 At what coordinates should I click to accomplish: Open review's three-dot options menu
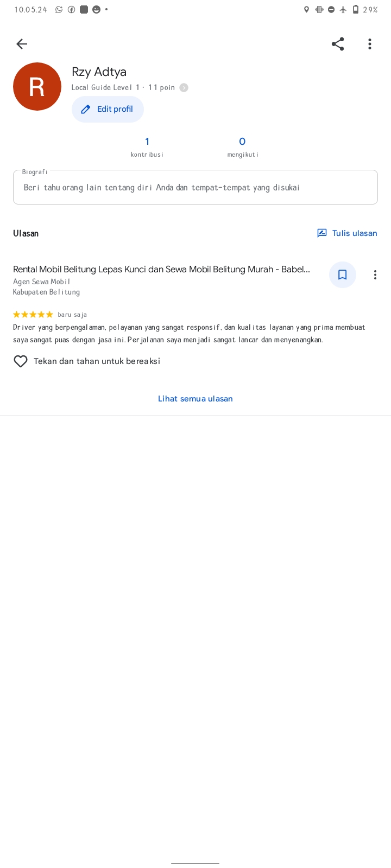375,275
